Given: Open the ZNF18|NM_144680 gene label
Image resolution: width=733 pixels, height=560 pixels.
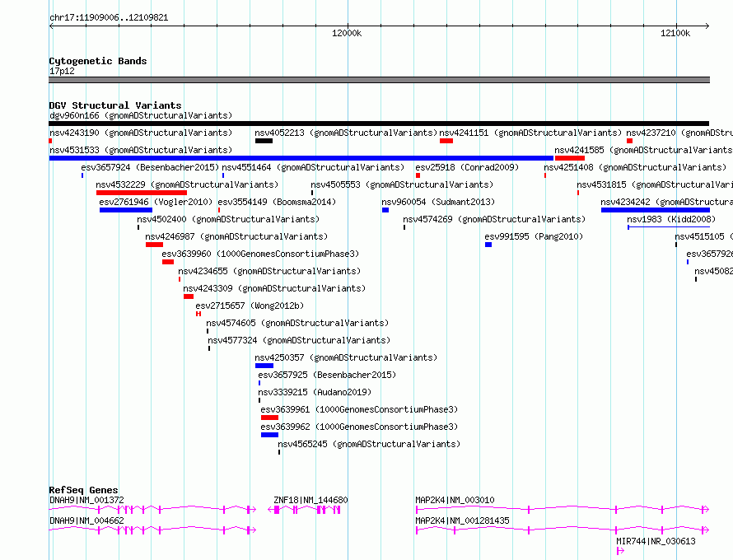Looking at the screenshot, I should 310,500.
